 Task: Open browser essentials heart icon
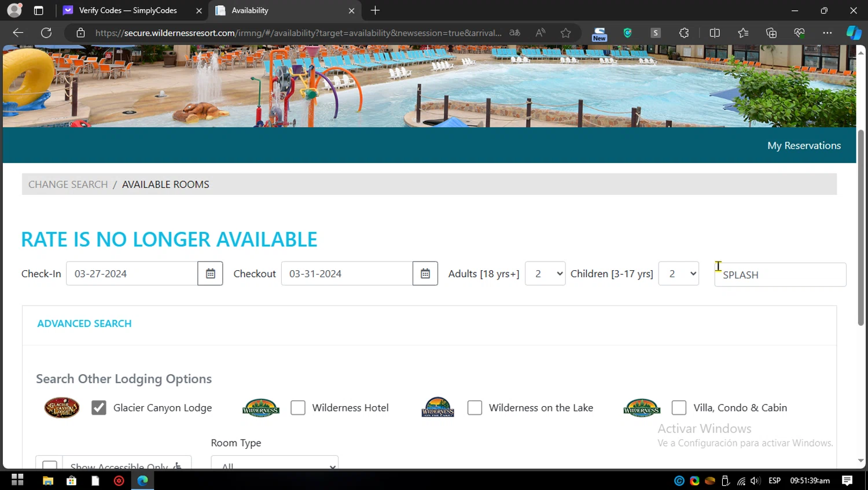pos(799,33)
